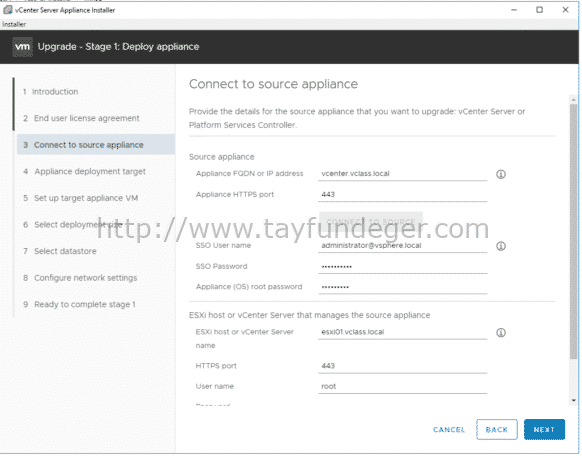This screenshot has width=582, height=456.
Task: Click info icon beside SSO User name
Action: (x=501, y=246)
